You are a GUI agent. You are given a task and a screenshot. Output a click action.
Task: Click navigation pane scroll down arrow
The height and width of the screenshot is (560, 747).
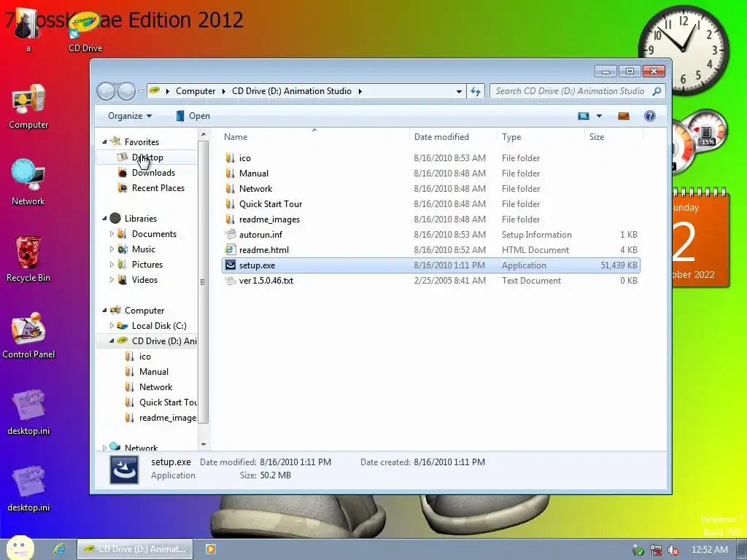(204, 445)
